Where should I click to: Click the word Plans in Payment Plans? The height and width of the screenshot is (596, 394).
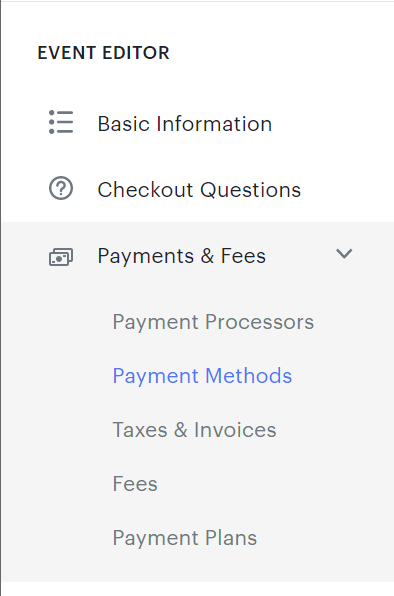231,538
